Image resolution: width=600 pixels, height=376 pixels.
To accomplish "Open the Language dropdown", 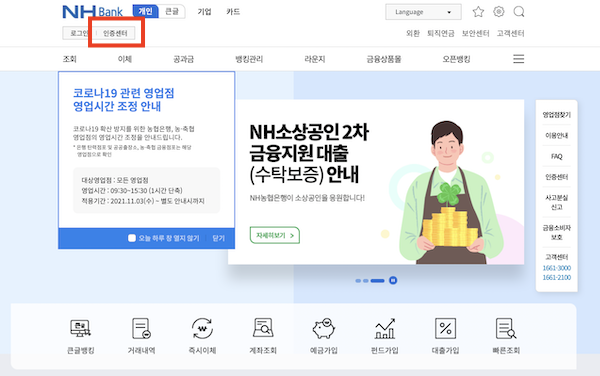I will (x=423, y=12).
